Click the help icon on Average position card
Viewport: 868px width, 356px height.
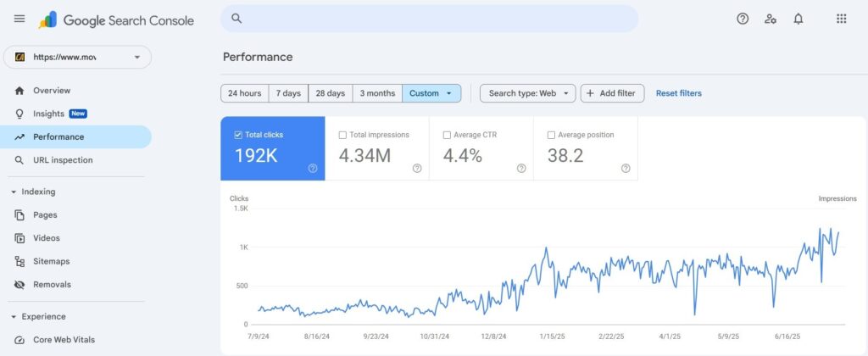626,169
